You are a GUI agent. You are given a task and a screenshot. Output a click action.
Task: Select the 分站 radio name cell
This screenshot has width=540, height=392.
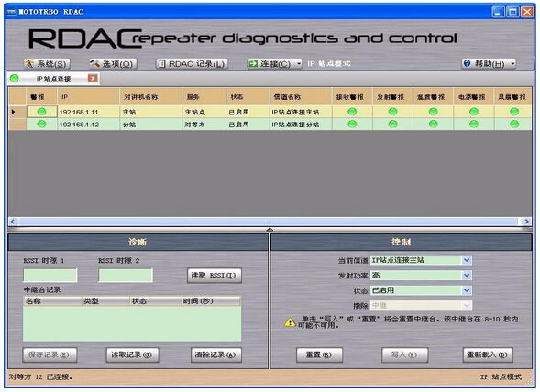click(x=150, y=125)
